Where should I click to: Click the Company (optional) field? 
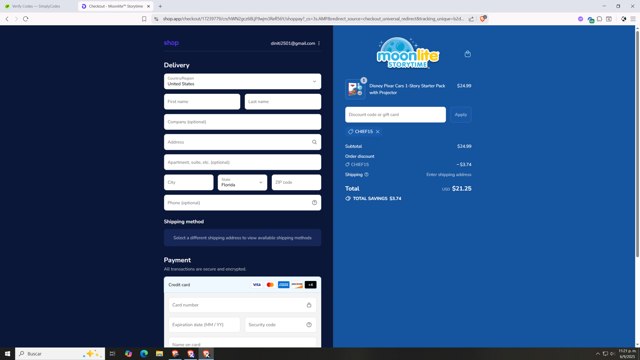click(x=242, y=122)
